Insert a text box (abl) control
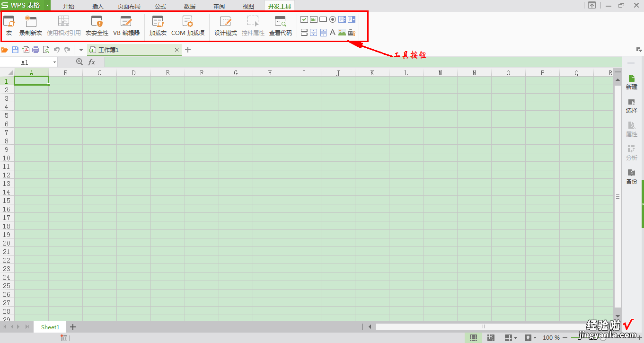The image size is (644, 343). (x=314, y=19)
